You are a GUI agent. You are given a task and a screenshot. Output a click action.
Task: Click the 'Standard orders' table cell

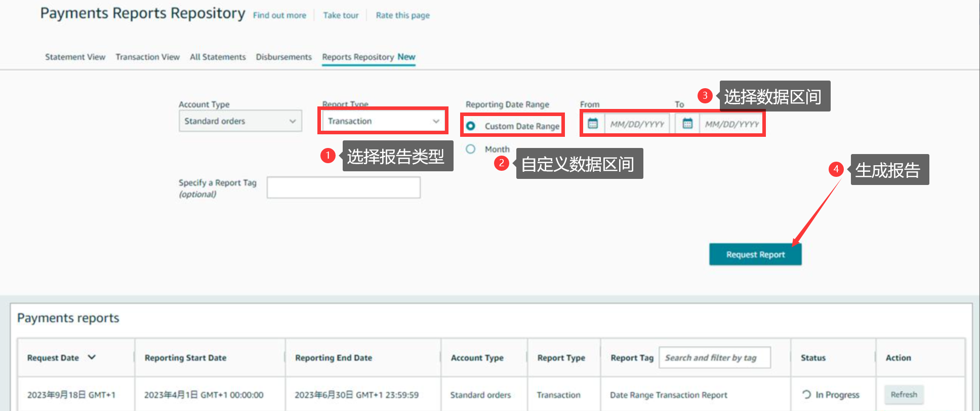[x=481, y=395]
